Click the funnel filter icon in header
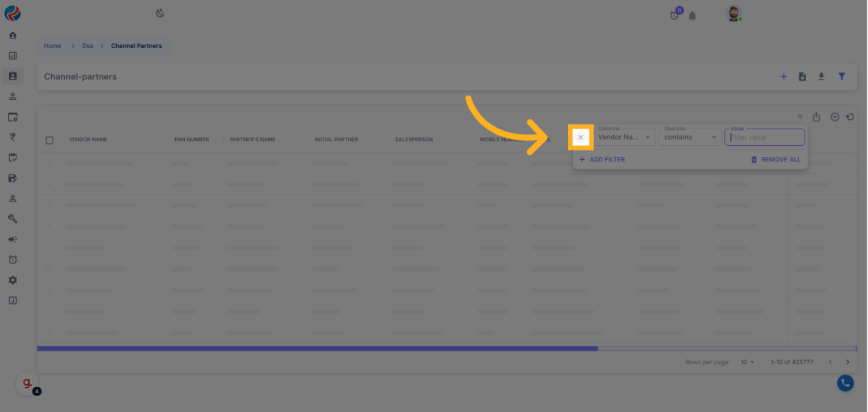Screen dimensions: 868x412 coord(842,77)
